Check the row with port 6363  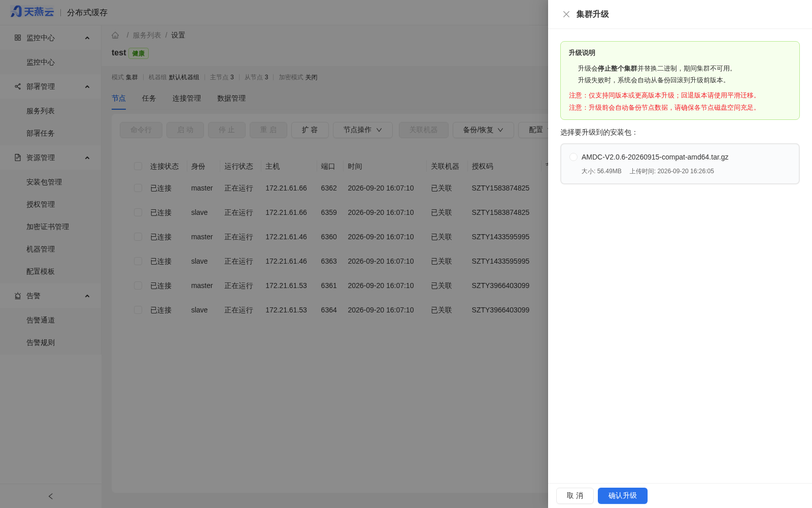coord(138,261)
